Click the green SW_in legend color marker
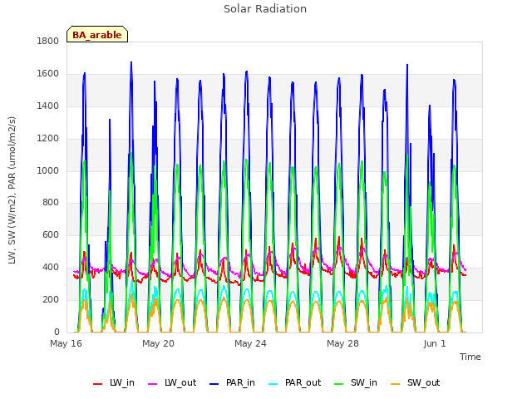 click(x=338, y=384)
